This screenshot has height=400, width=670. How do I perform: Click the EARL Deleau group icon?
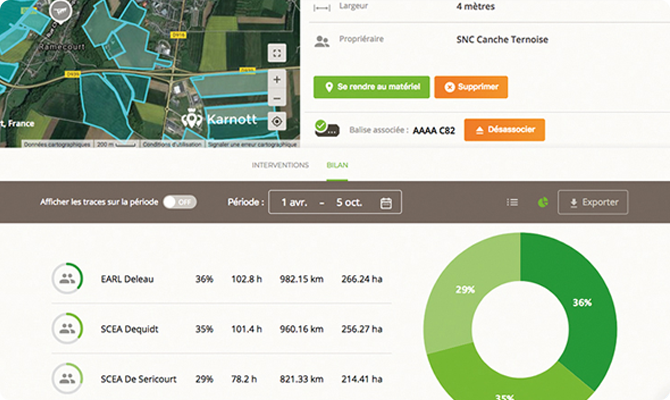67,279
